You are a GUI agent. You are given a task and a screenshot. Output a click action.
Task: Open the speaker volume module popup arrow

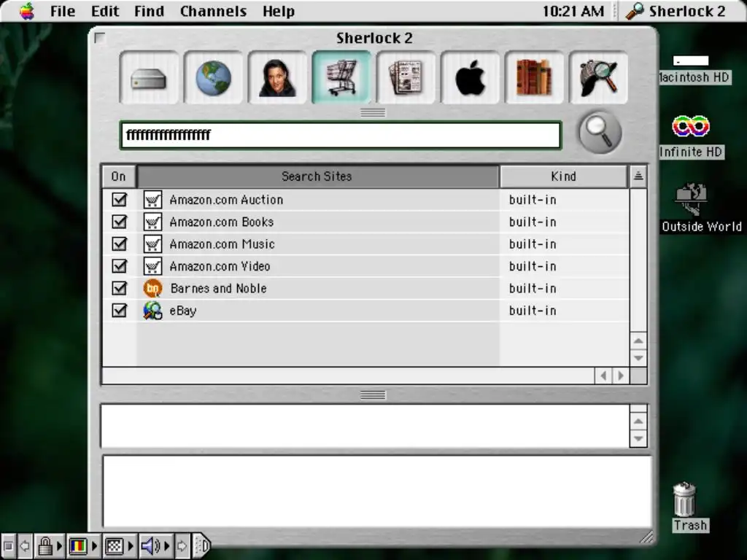pyautogui.click(x=167, y=545)
